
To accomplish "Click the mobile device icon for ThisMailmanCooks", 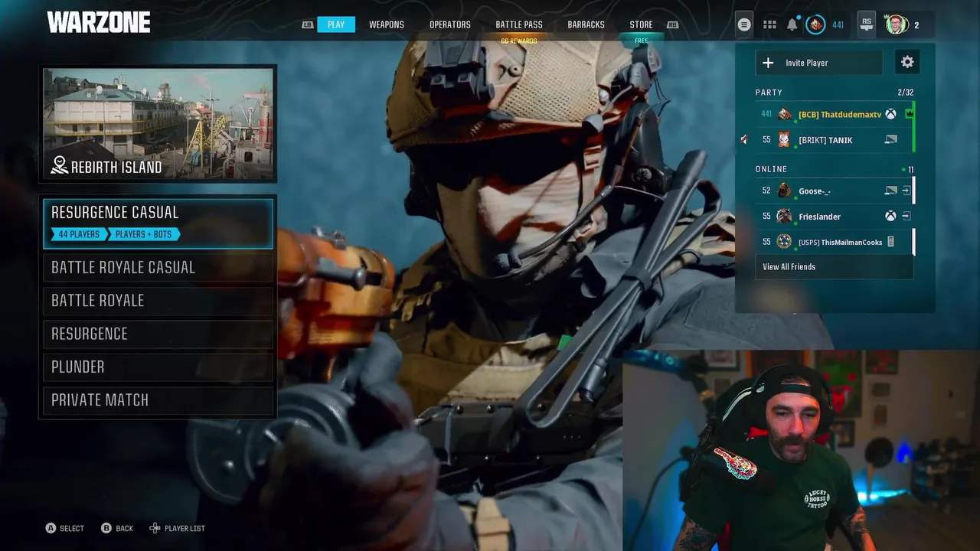I will pyautogui.click(x=890, y=242).
